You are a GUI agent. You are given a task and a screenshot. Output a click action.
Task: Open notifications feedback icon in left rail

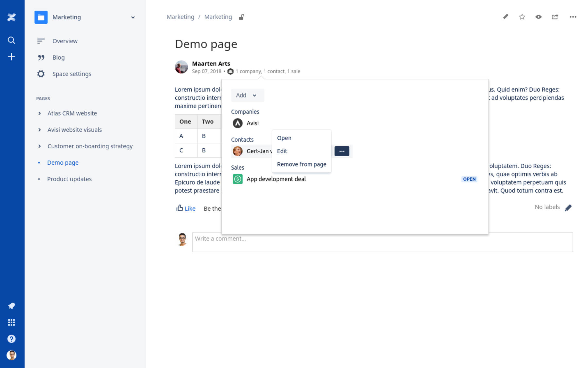pyautogui.click(x=11, y=306)
